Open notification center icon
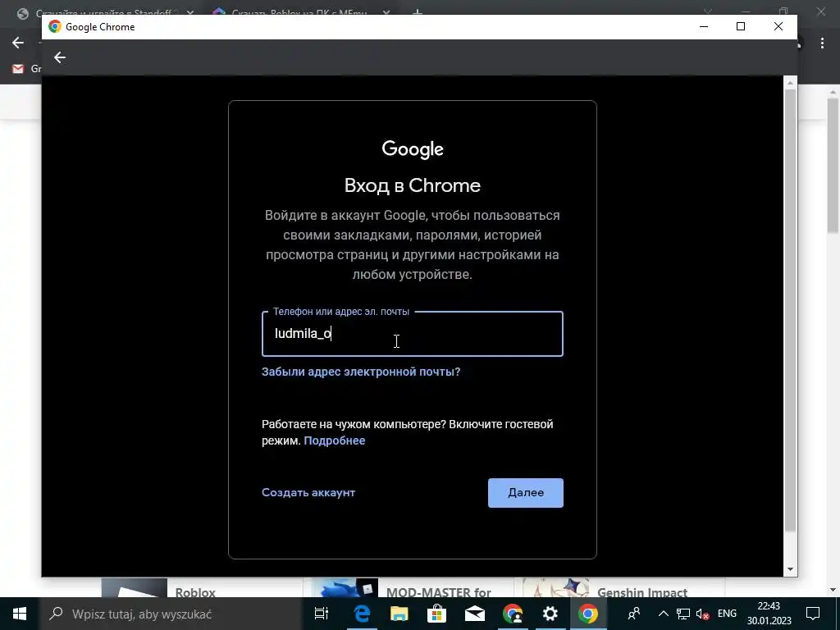Image resolution: width=840 pixels, height=630 pixels. (x=813, y=614)
